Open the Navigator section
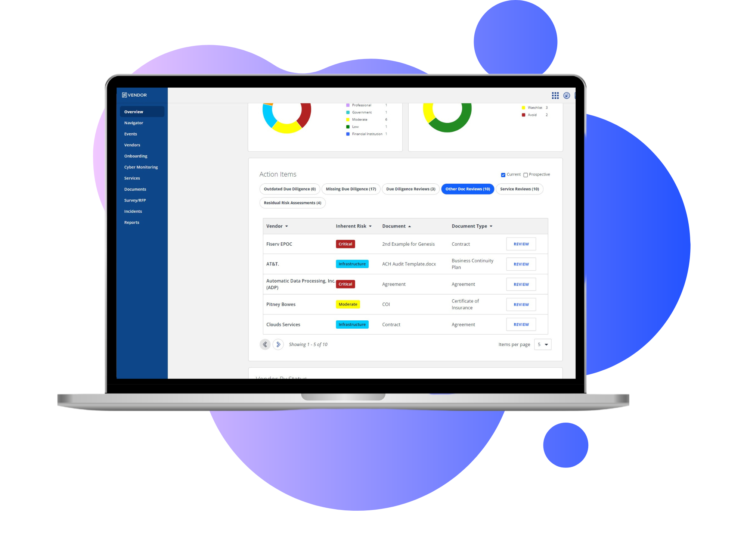 click(x=133, y=123)
